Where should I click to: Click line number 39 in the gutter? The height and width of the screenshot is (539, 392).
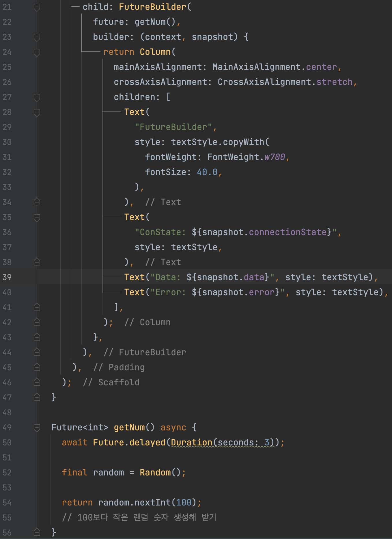pyautogui.click(x=7, y=277)
